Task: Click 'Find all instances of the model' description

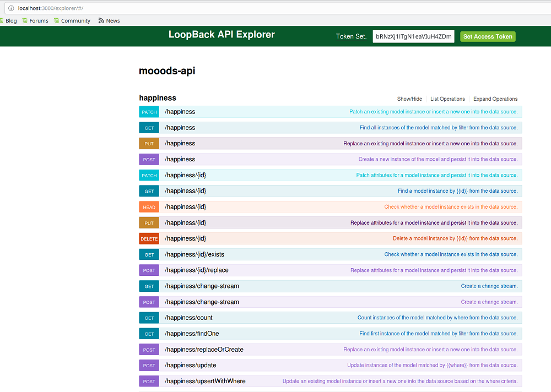Action: click(439, 128)
